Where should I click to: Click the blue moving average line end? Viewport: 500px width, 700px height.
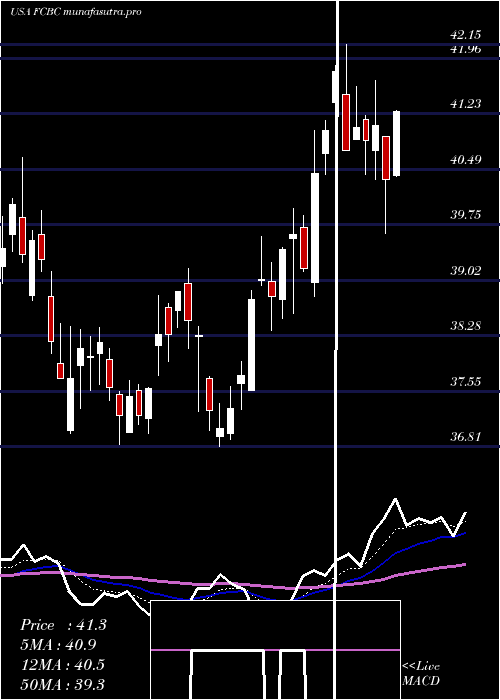[x=465, y=533]
